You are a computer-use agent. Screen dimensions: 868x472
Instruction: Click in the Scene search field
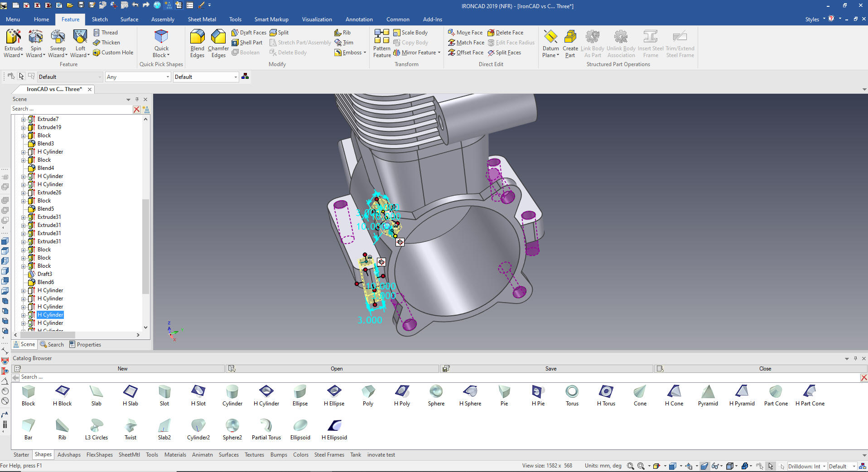71,109
